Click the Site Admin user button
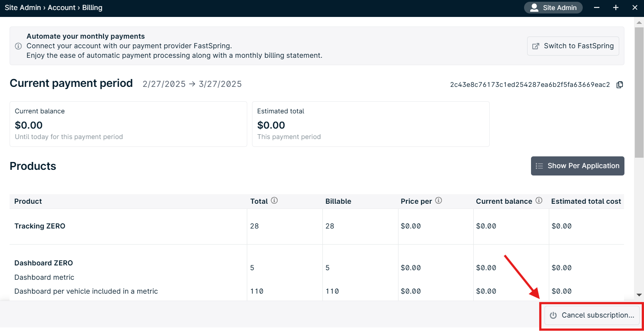 pyautogui.click(x=553, y=7)
